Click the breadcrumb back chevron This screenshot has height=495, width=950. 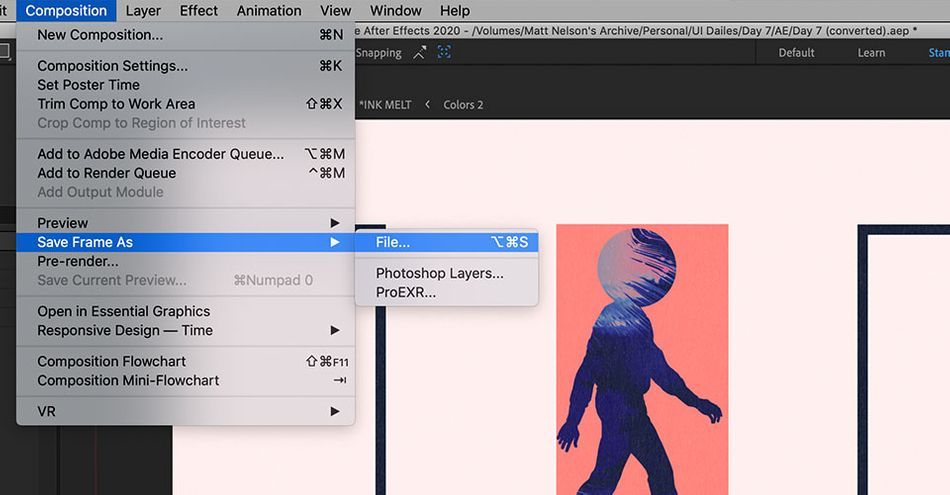pyautogui.click(x=427, y=104)
